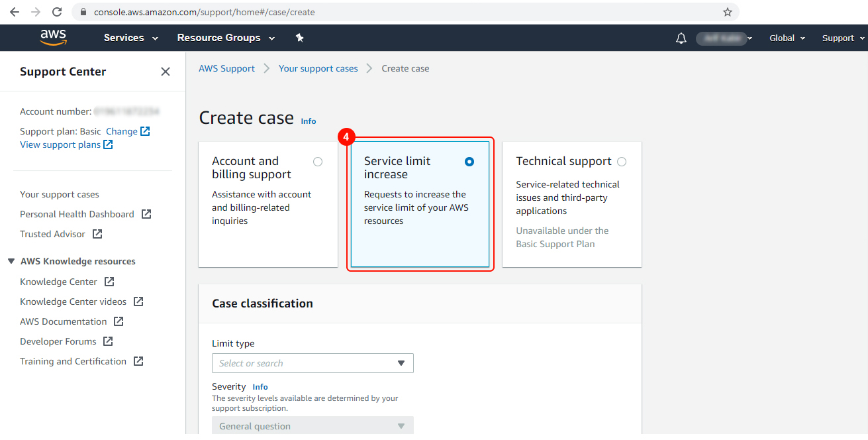Image resolution: width=868 pixels, height=440 pixels.
Task: Select the Account and billing support radio button
Action: point(317,161)
